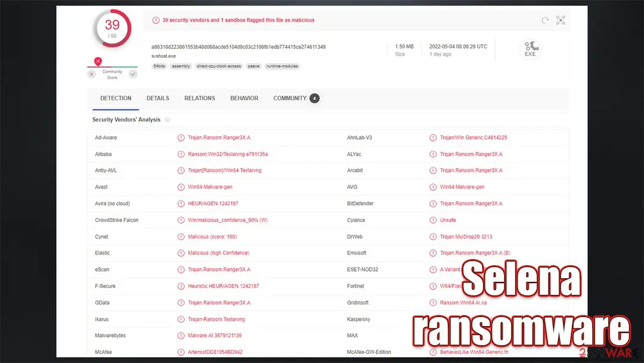644x363 pixels.
Task: Click the Unsafe result for Cylance
Action: click(x=448, y=220)
